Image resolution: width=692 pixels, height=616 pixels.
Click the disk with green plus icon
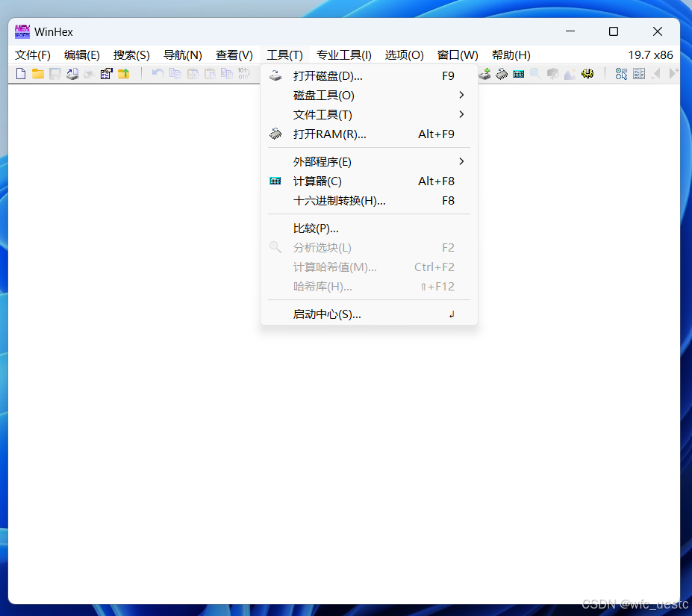coord(485,74)
